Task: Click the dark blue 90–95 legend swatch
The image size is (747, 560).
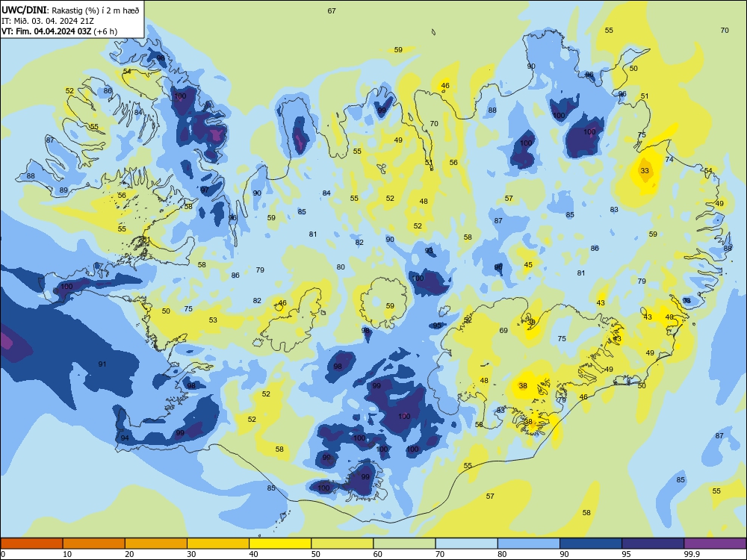Action: pos(591,544)
